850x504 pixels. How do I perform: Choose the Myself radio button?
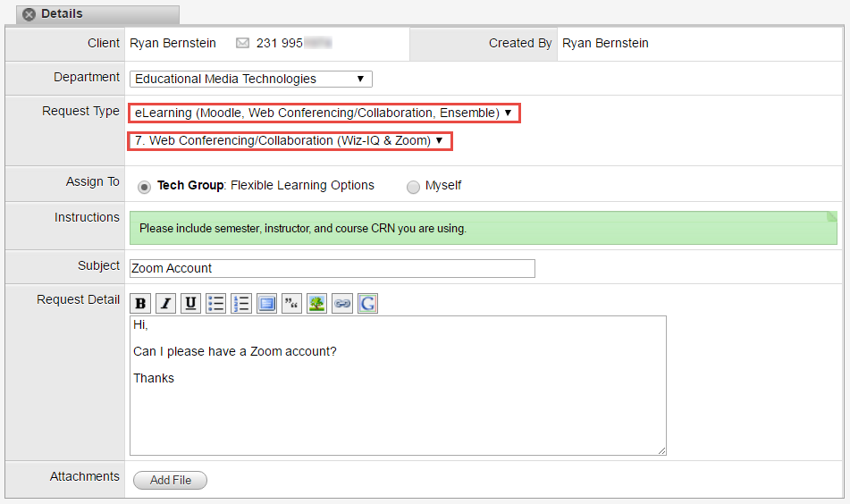point(413,187)
